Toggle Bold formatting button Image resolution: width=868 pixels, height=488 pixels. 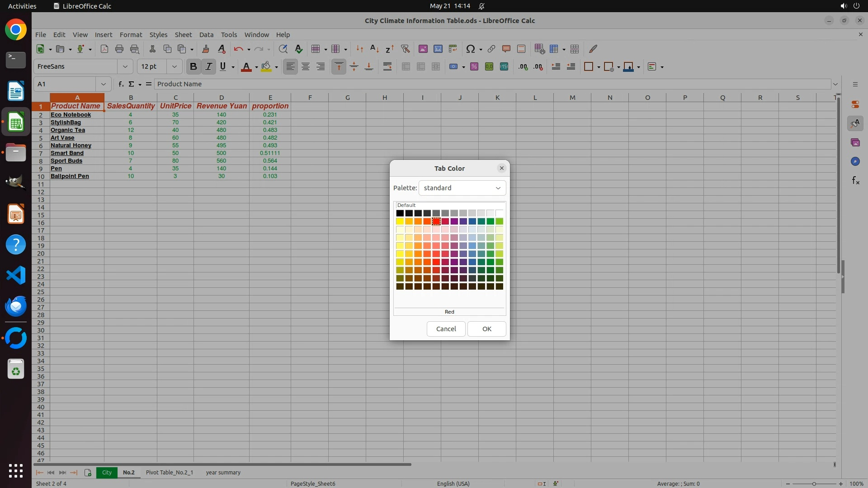pos(193,66)
